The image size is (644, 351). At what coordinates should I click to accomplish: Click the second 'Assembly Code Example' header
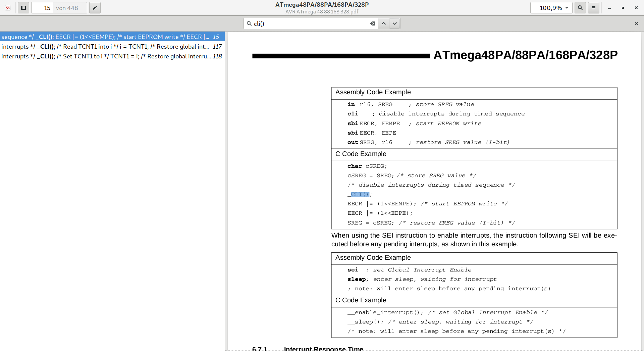tap(373, 258)
